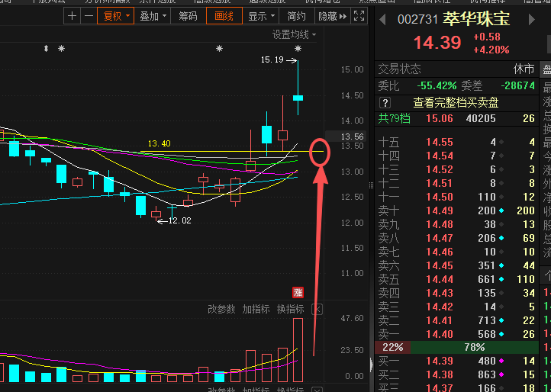Click the question mark help icon

pos(385,103)
